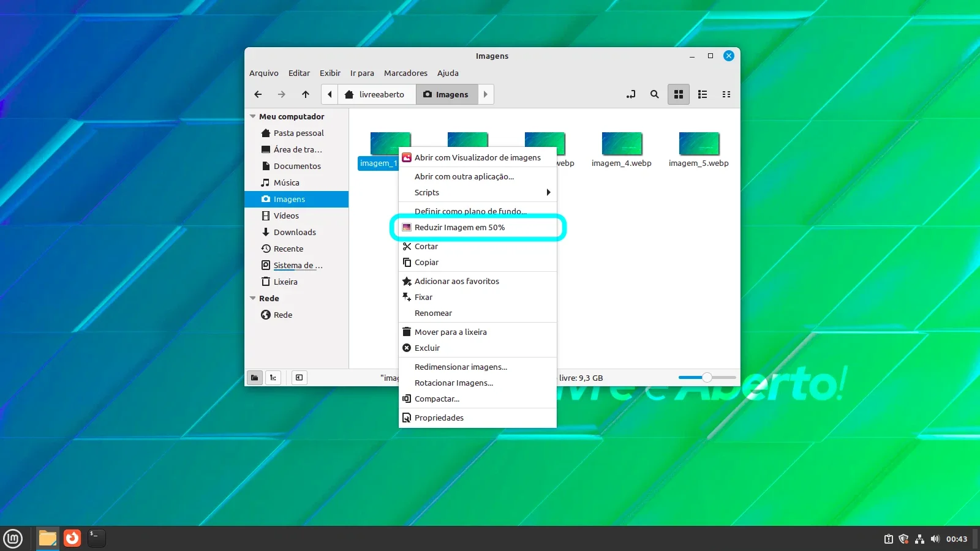980x551 pixels.
Task: Choose Definir como plano de fundo
Action: (477, 211)
